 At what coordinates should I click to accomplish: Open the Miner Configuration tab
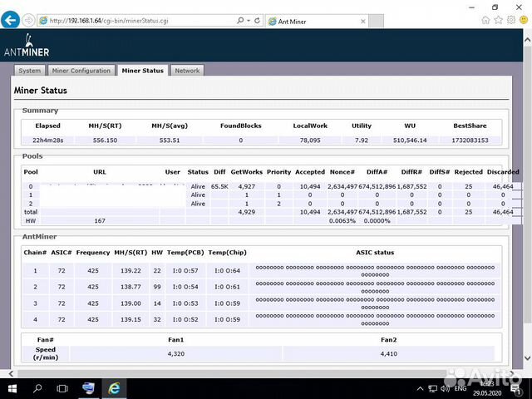tap(81, 71)
